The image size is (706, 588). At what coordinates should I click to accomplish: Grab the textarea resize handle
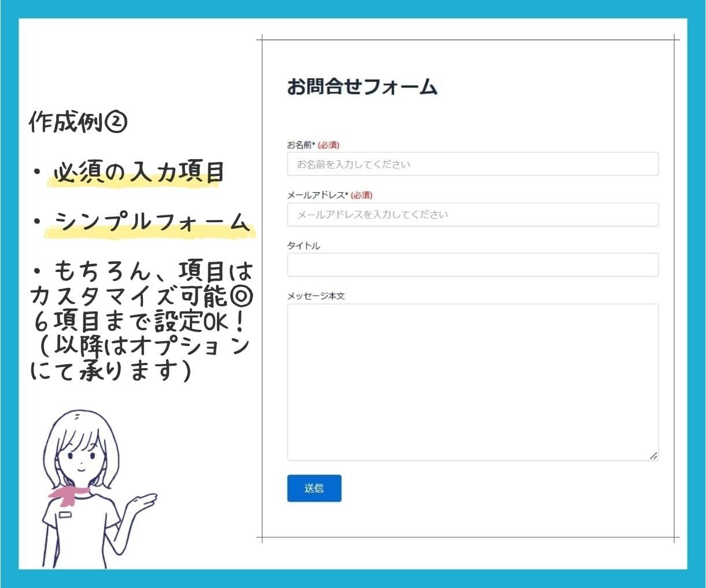[653, 455]
